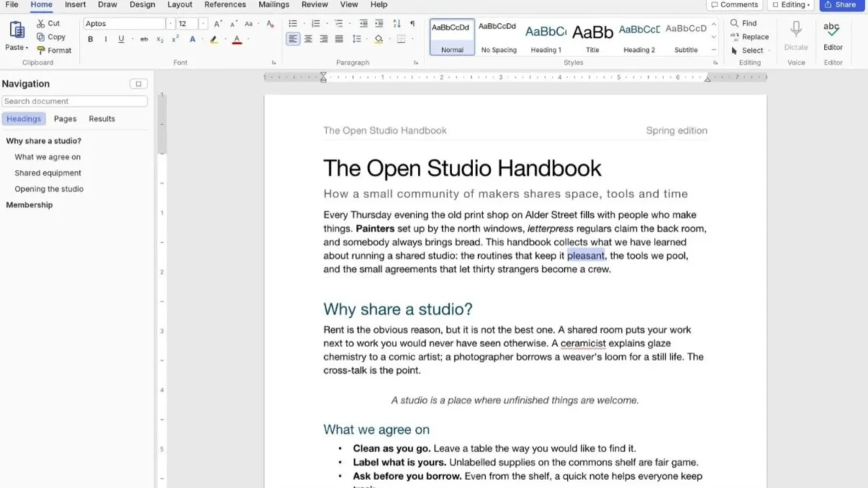Toggle the Navigation pane layout button
Image resolution: width=868 pixels, height=488 pixels.
click(138, 84)
